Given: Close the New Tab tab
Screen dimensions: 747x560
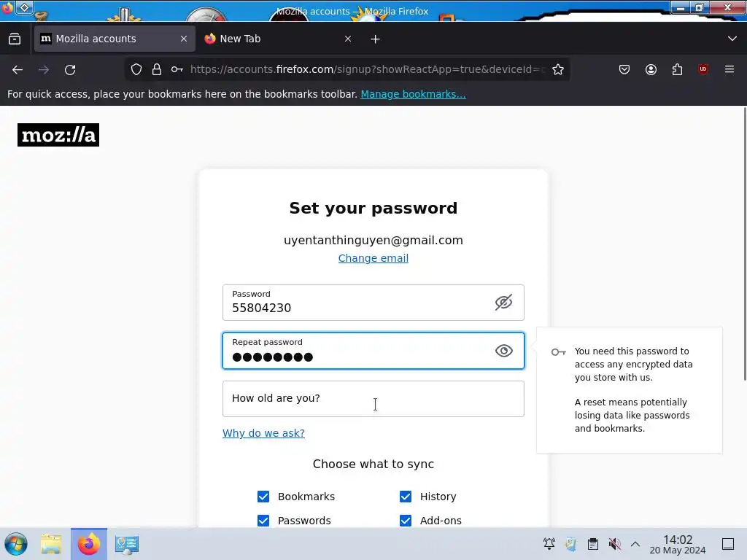Looking at the screenshot, I should point(348,39).
